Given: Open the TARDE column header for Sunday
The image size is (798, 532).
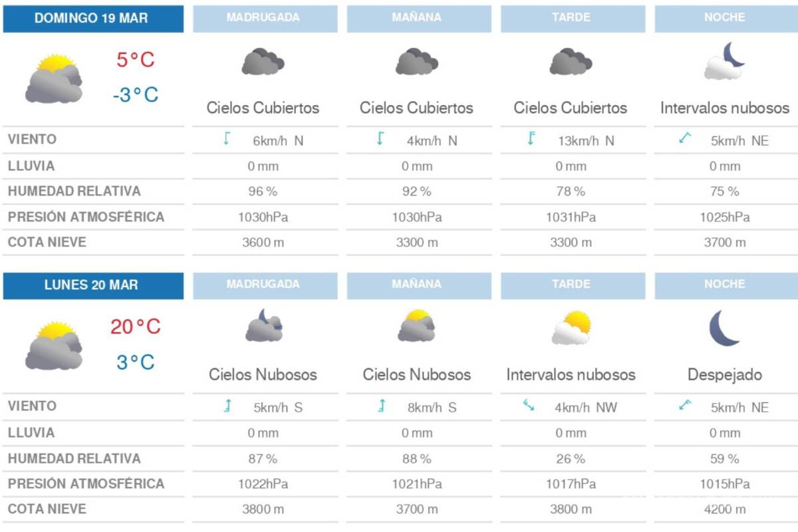Looking at the screenshot, I should (x=572, y=19).
